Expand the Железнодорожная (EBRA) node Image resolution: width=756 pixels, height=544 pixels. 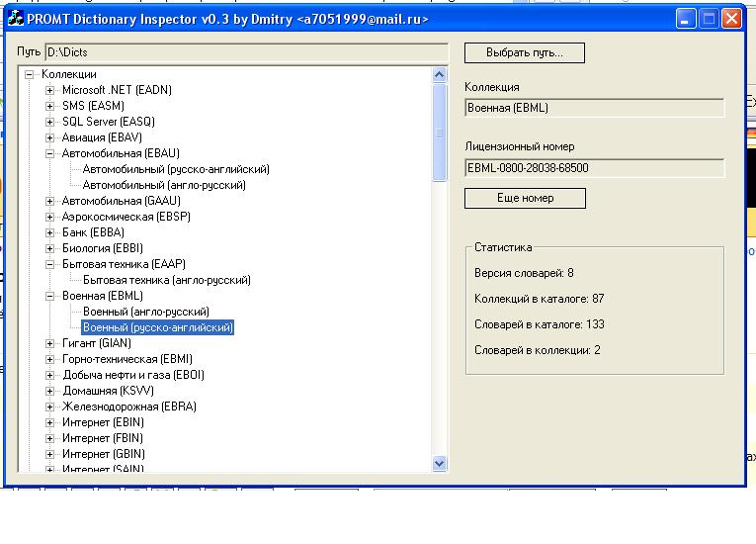point(49,407)
